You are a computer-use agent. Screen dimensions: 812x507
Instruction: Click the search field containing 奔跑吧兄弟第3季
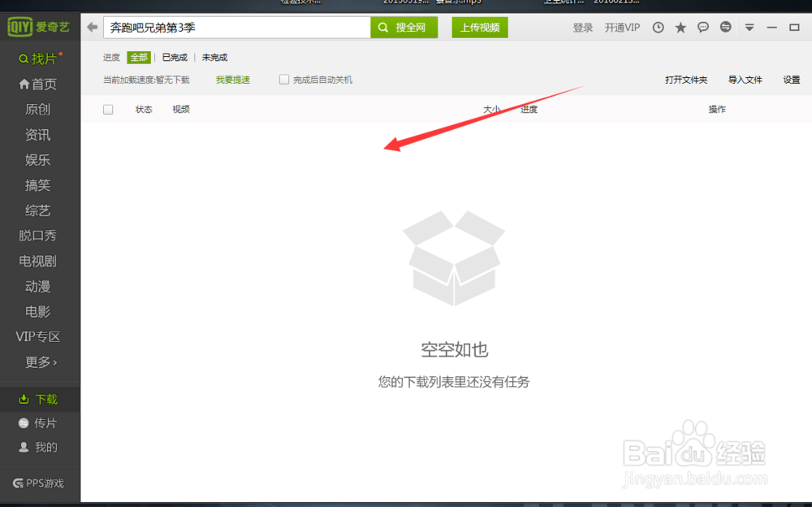tap(237, 28)
